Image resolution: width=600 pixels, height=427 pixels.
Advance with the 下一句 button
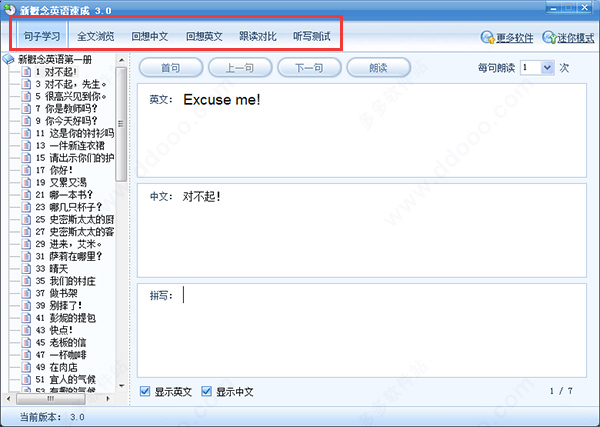(309, 68)
